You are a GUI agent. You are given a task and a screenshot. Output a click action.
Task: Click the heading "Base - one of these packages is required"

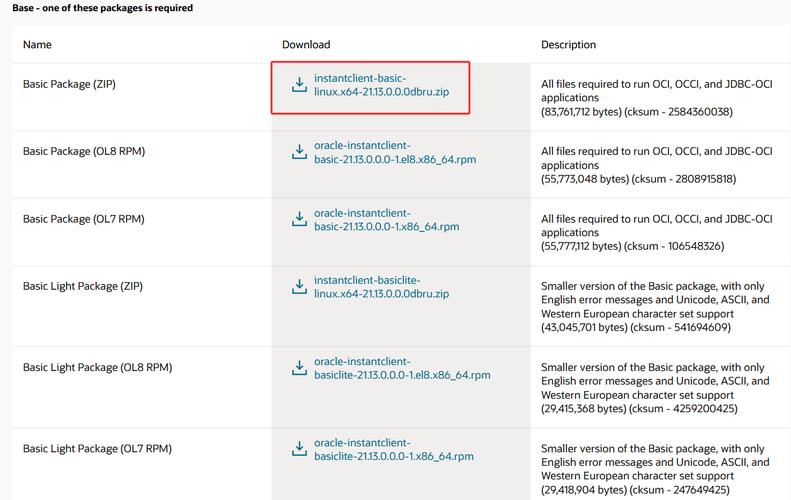coord(102,8)
